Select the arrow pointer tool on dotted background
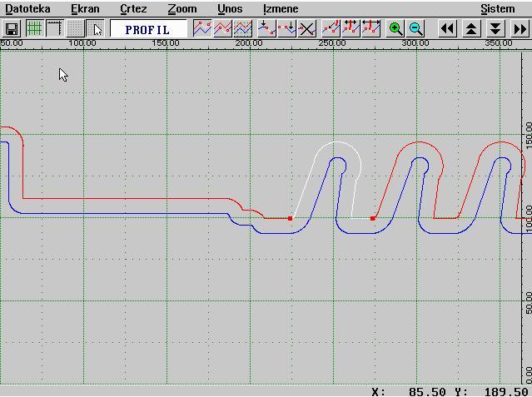The image size is (532, 397). pos(96,29)
